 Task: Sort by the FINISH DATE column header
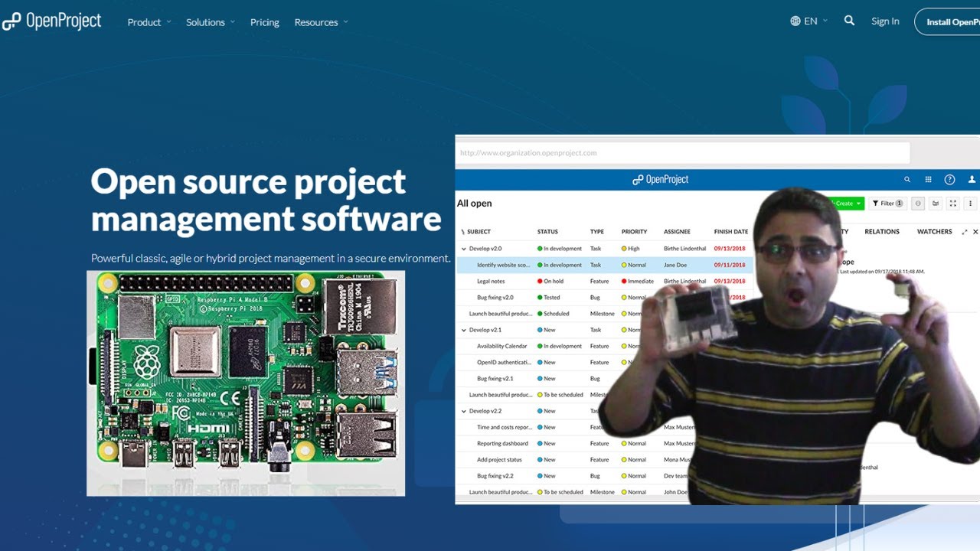coord(731,232)
